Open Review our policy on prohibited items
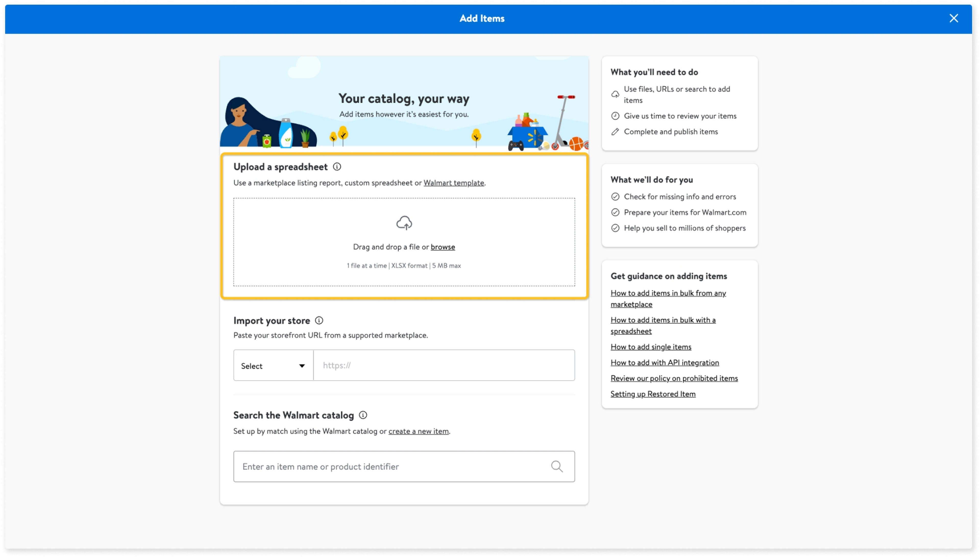The height and width of the screenshot is (557, 980). point(674,378)
